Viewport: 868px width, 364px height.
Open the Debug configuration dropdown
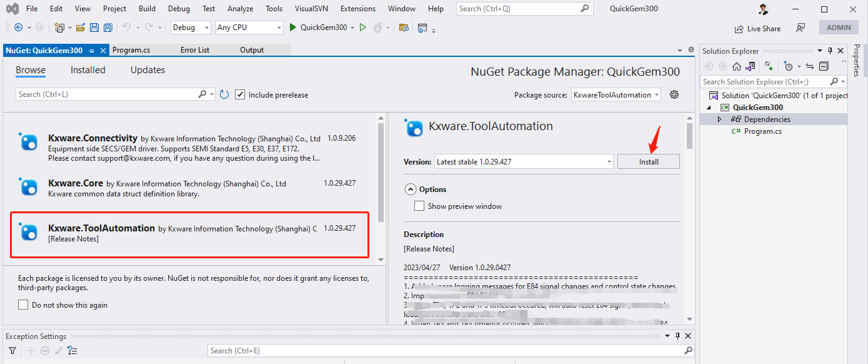(x=191, y=28)
